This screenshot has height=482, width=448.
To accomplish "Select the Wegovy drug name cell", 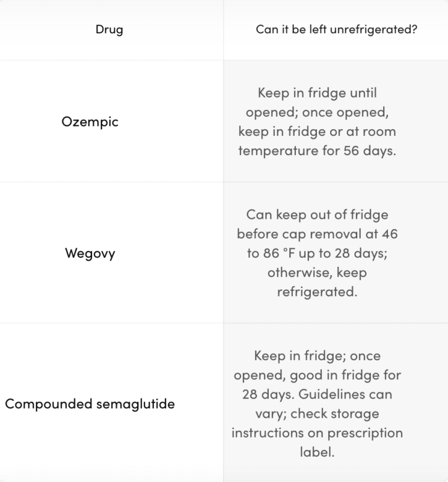I will tap(90, 253).
